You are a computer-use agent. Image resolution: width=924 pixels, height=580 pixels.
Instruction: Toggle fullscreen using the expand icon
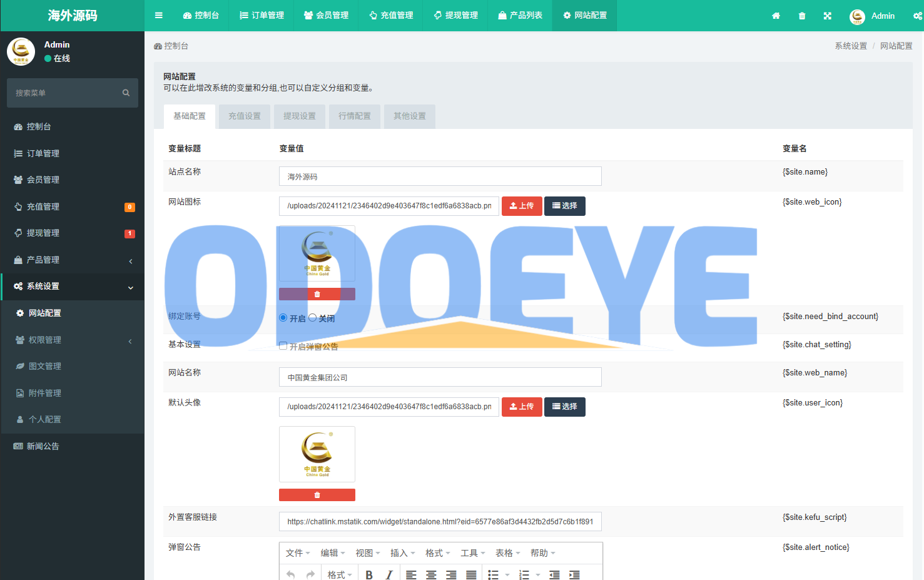coord(828,16)
